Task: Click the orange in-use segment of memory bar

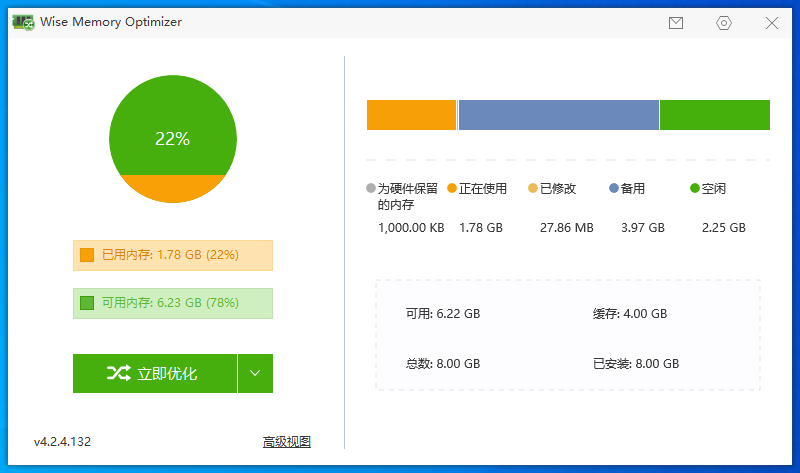Action: click(411, 115)
